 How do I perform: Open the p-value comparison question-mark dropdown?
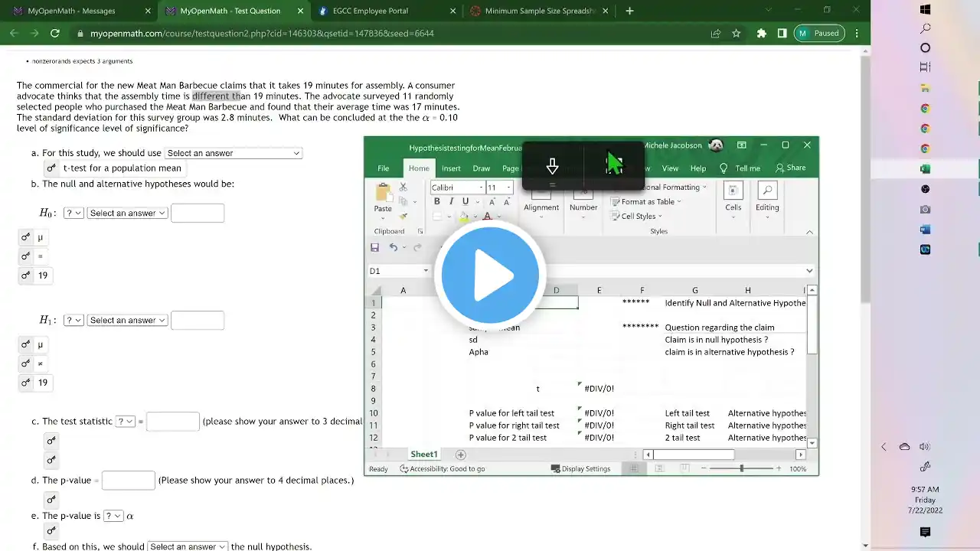tap(113, 516)
